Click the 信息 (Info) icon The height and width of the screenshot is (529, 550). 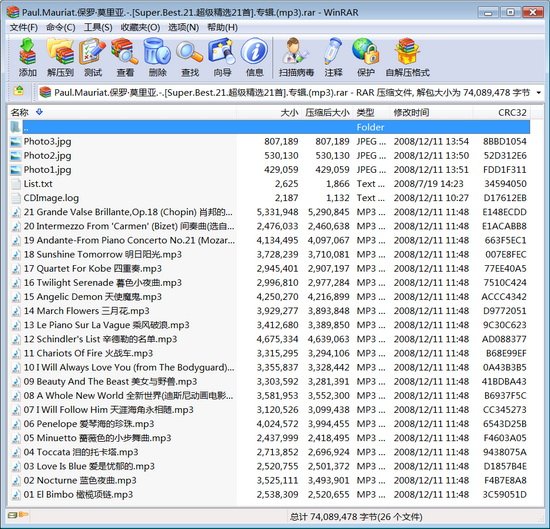click(254, 51)
